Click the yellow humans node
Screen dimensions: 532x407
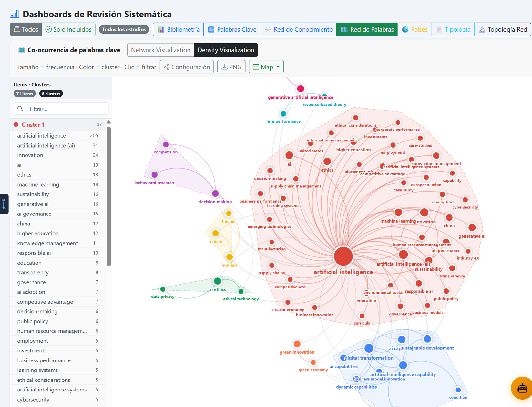tap(230, 257)
